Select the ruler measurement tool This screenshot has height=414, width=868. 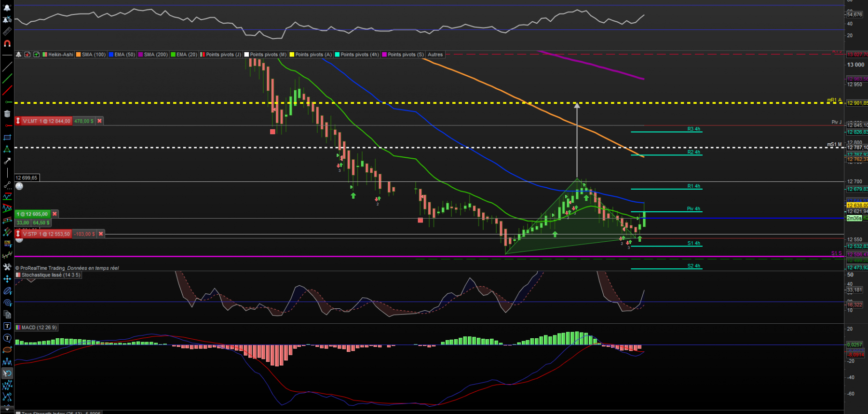7,31
